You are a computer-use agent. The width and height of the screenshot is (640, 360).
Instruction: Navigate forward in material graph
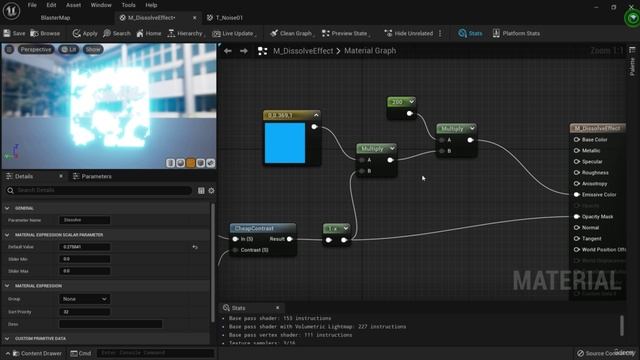244,51
